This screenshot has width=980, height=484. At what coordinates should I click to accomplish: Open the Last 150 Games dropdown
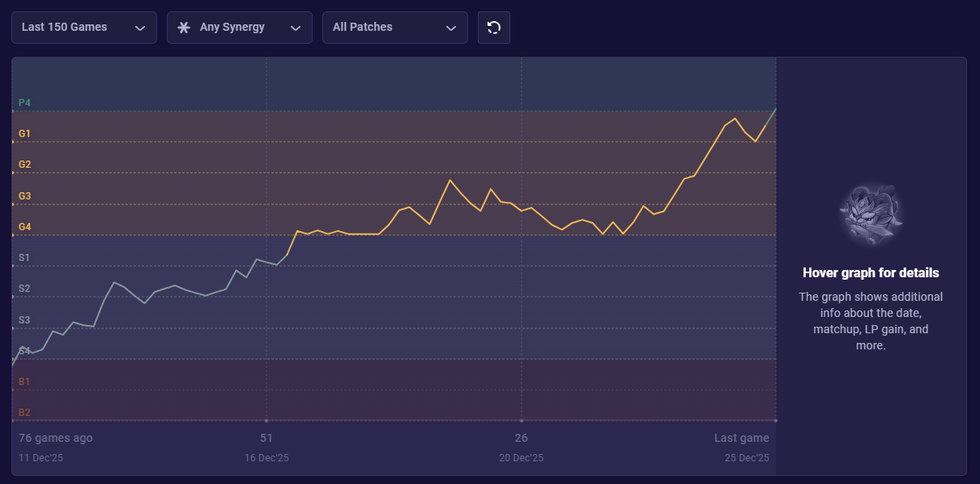[x=84, y=28]
